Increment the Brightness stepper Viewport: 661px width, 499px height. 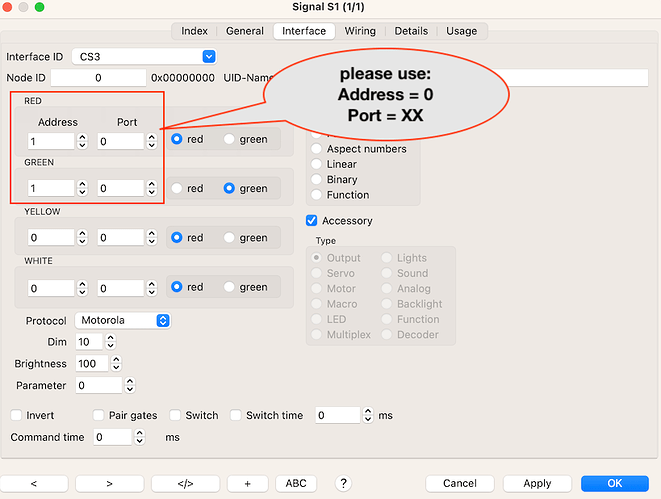pos(120,360)
